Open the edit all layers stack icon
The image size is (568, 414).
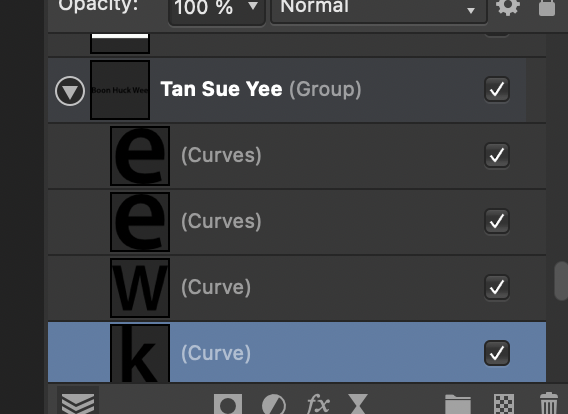click(78, 403)
